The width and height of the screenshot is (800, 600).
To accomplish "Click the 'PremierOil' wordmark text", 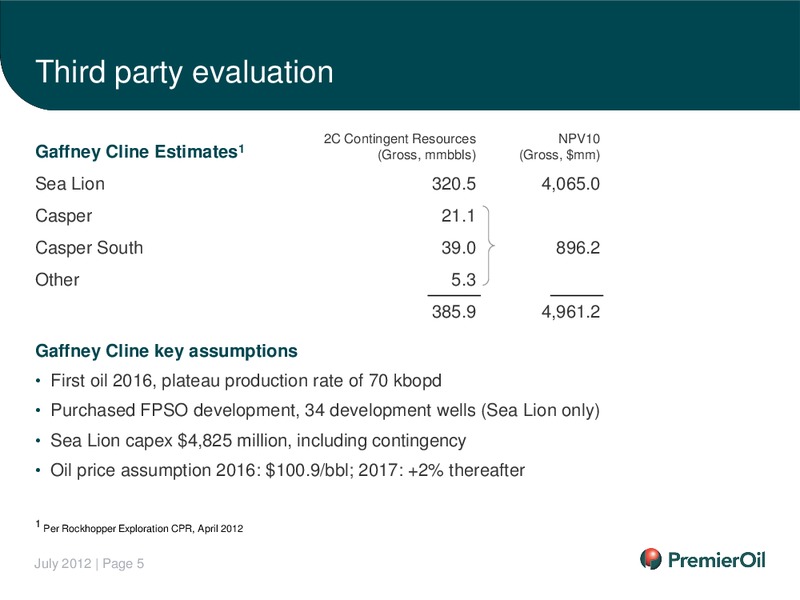I will [717, 560].
